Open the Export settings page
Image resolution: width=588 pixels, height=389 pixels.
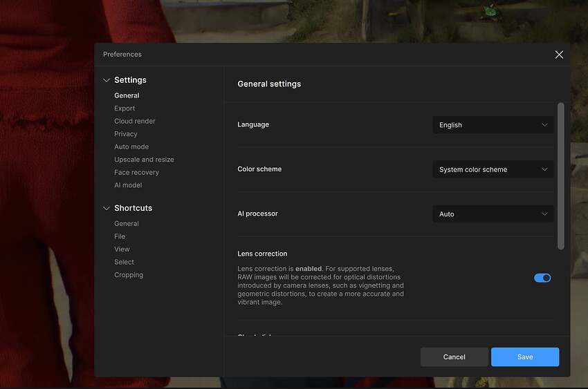(x=125, y=108)
